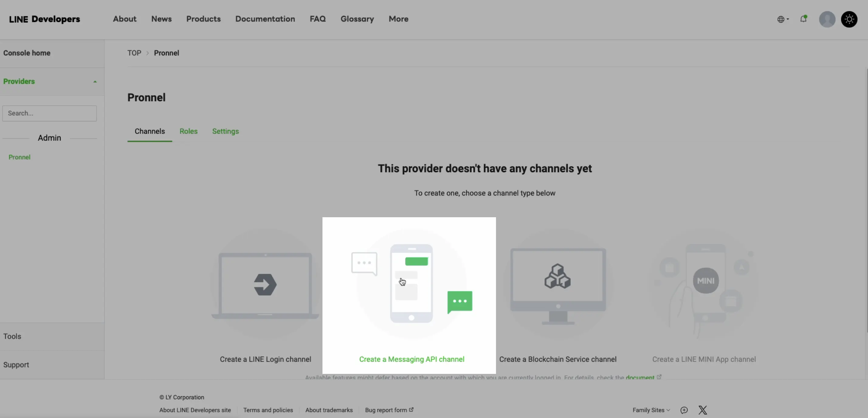
Task: Open Bug report form link
Action: point(389,410)
